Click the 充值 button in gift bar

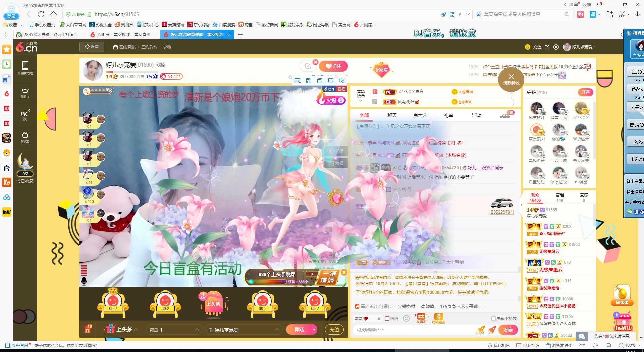click(x=334, y=329)
